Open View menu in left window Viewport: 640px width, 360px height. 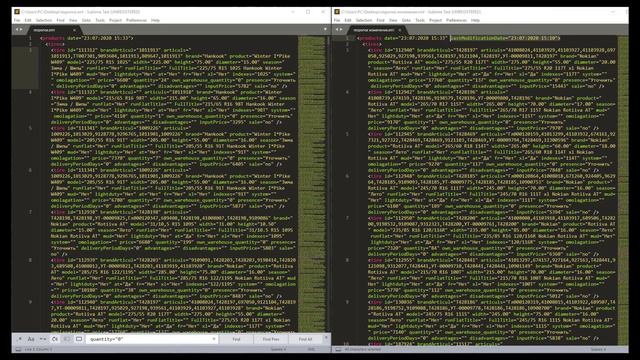pyautogui.click(x=73, y=20)
